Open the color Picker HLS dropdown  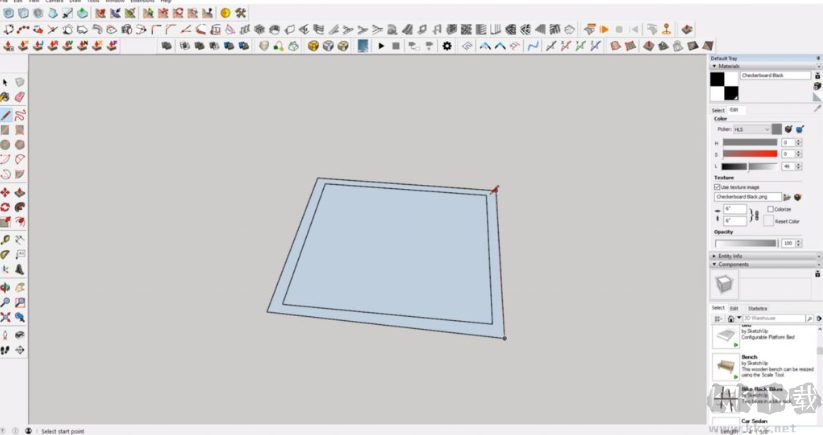pos(751,129)
